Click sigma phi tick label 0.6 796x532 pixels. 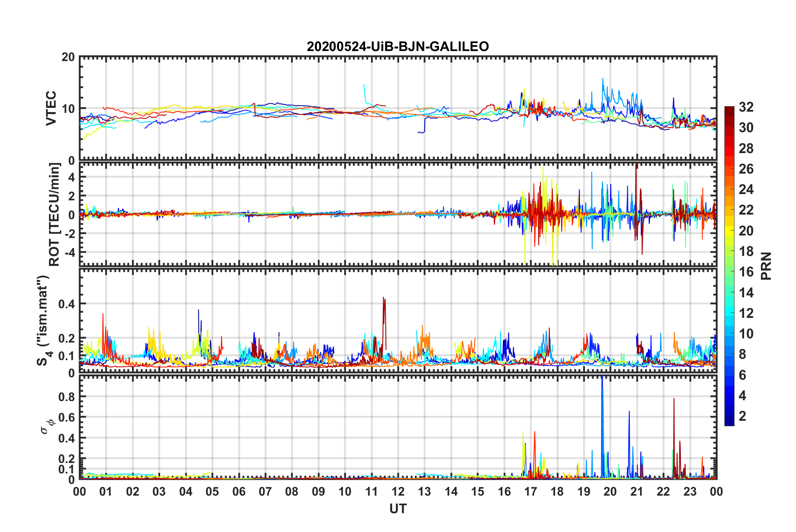point(67,417)
